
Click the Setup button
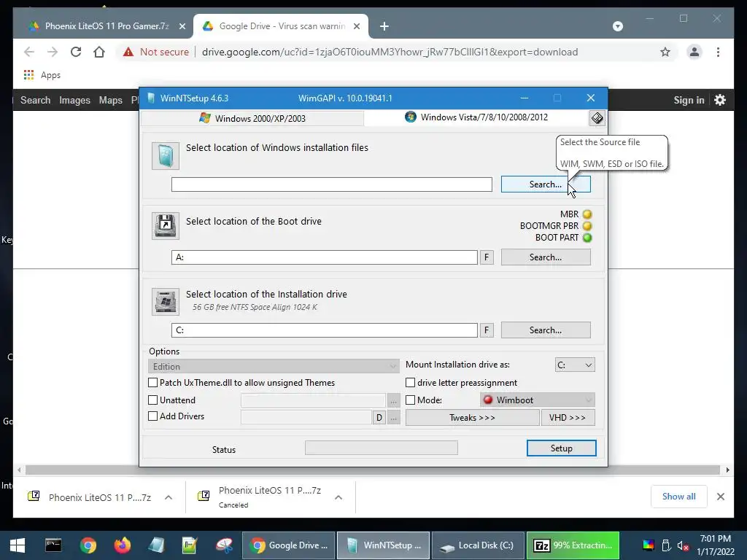[561, 448]
